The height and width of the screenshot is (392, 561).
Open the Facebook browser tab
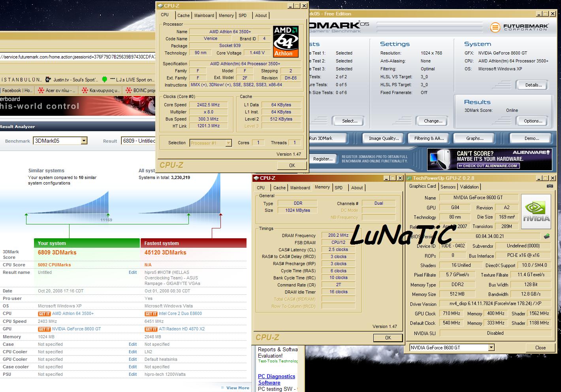pyautogui.click(x=17, y=90)
